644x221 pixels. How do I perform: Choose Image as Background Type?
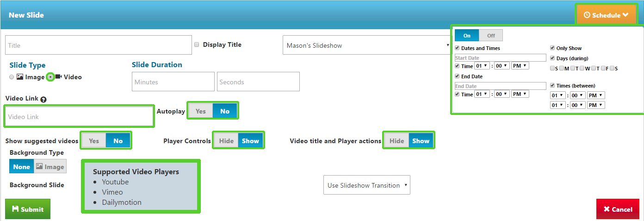coord(50,166)
